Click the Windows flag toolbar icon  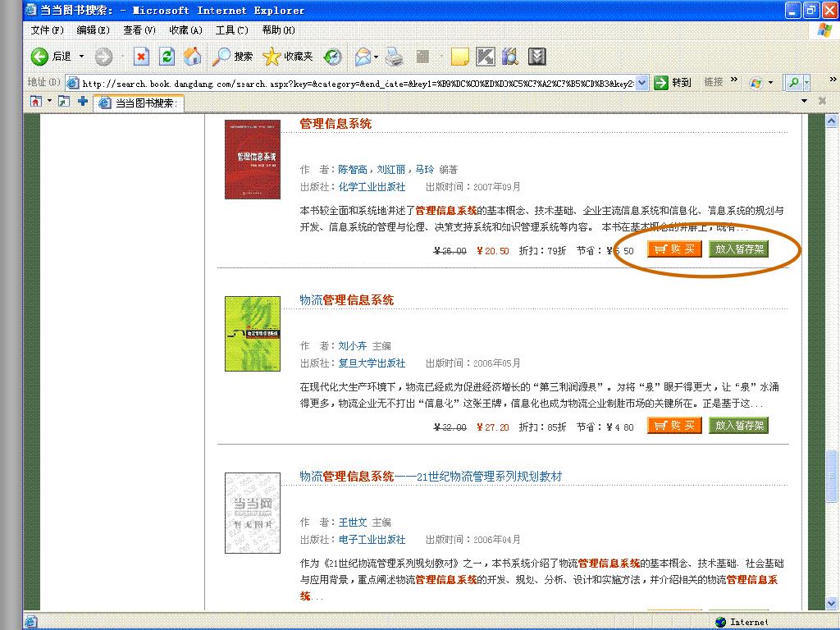pyautogui.click(x=756, y=83)
